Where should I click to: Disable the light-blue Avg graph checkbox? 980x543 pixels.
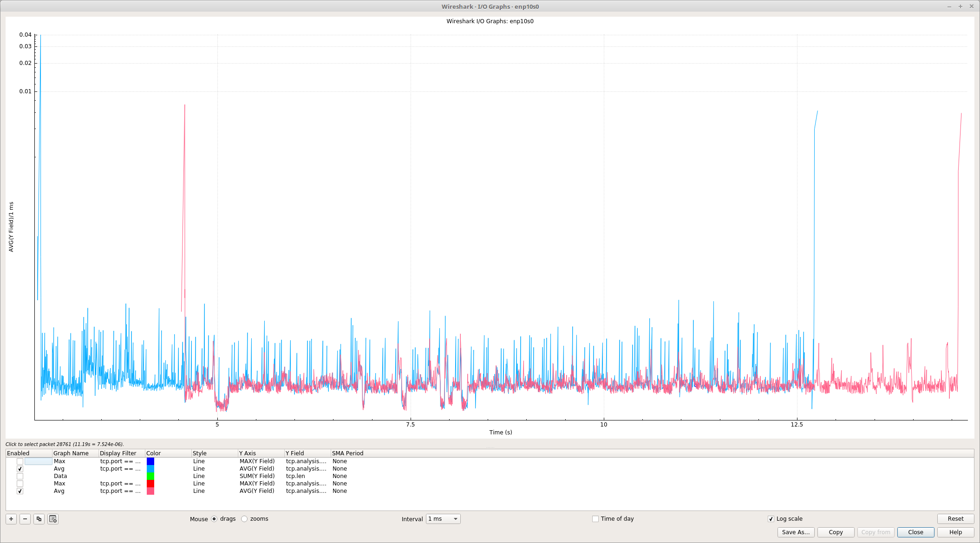pyautogui.click(x=20, y=469)
